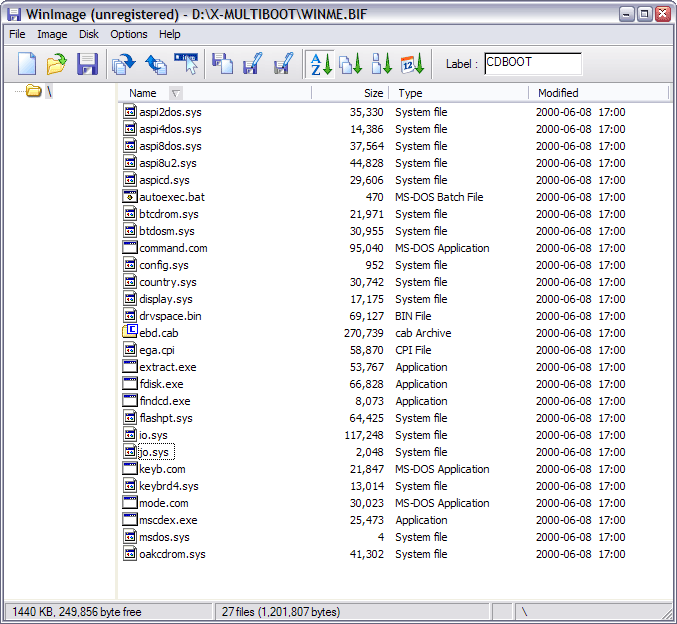Click the second floppy-with-pen toolbar icon
Screen dimensions: 677x624
(x=284, y=64)
